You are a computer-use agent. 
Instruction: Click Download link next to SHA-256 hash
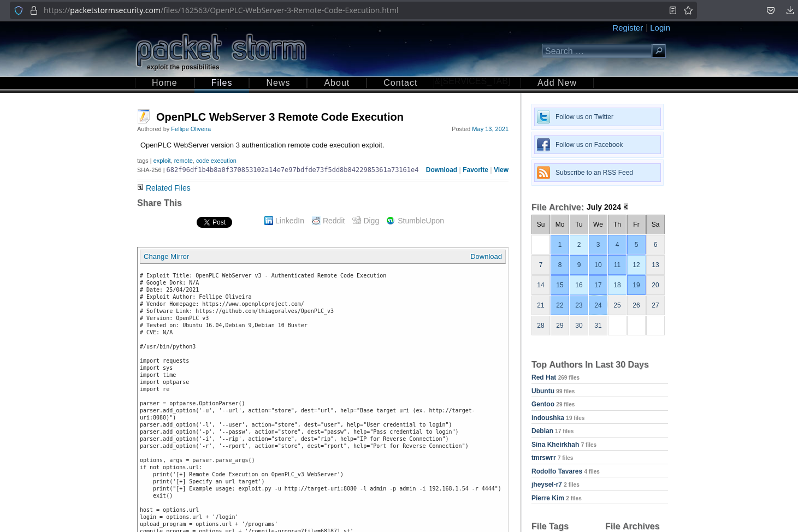coord(441,170)
